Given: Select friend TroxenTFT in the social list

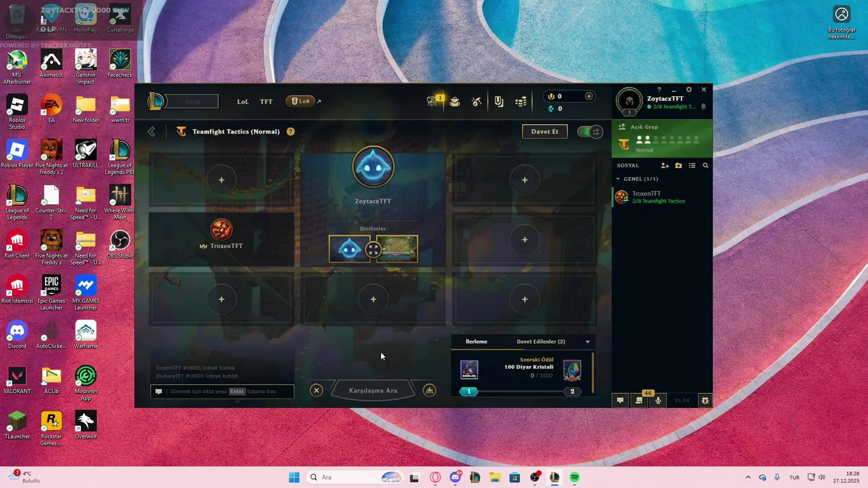Looking at the screenshot, I should point(662,197).
